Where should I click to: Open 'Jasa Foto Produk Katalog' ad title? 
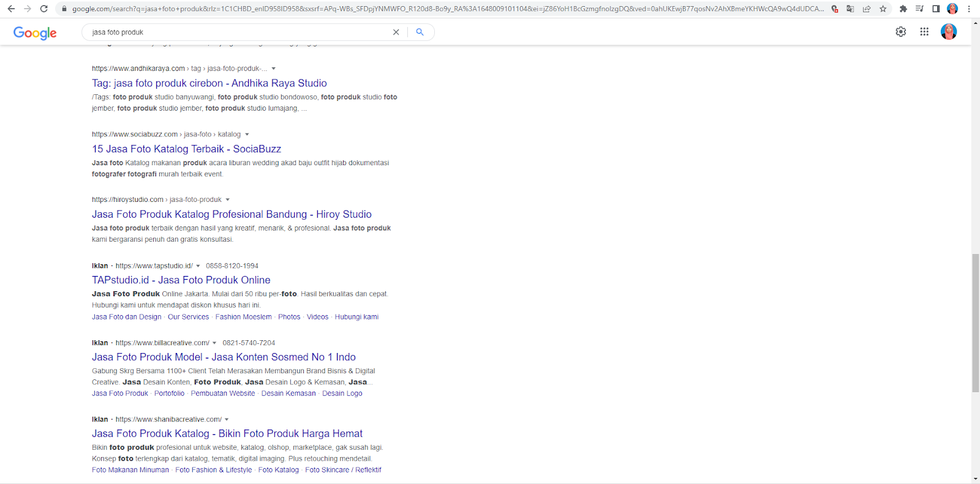coord(227,434)
